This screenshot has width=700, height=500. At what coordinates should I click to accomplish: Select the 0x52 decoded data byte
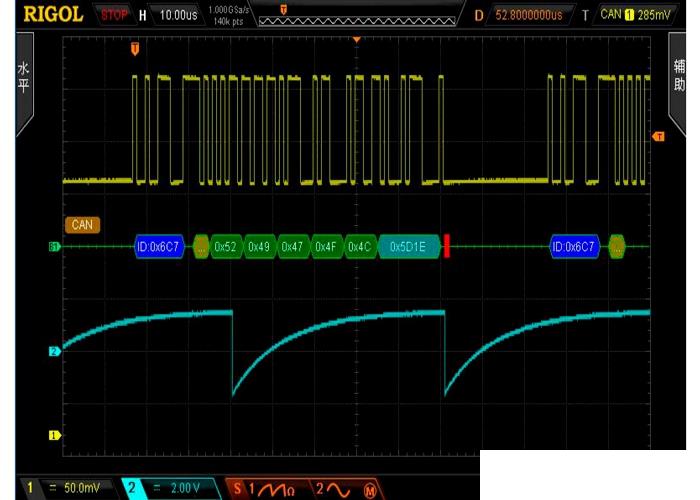click(226, 246)
